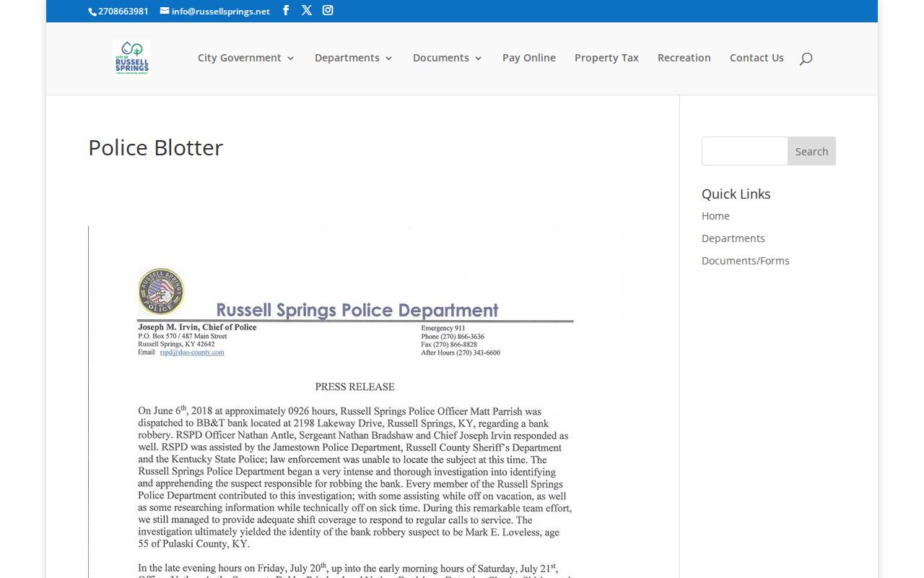Open the Recreation menu item
Image resolution: width=924 pixels, height=578 pixels.
point(684,58)
